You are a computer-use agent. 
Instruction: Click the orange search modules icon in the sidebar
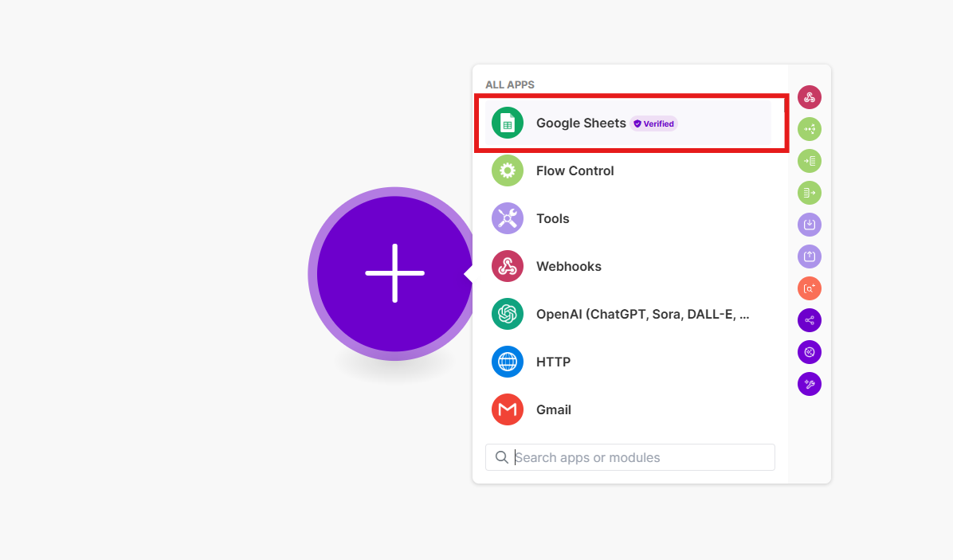click(810, 288)
